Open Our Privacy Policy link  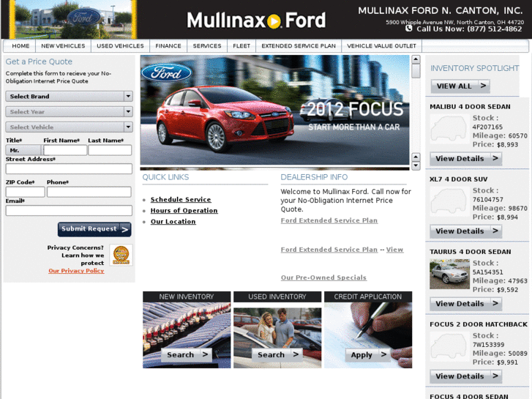tap(76, 271)
